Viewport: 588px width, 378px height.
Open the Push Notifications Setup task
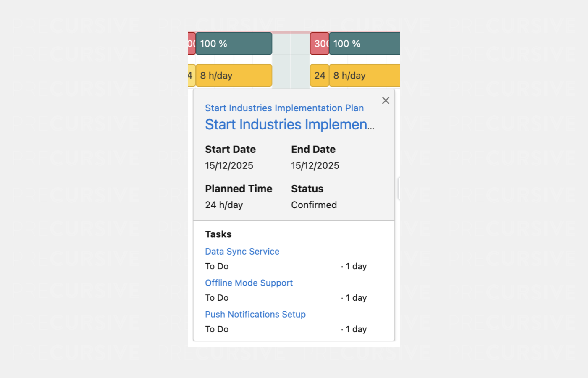(x=255, y=315)
